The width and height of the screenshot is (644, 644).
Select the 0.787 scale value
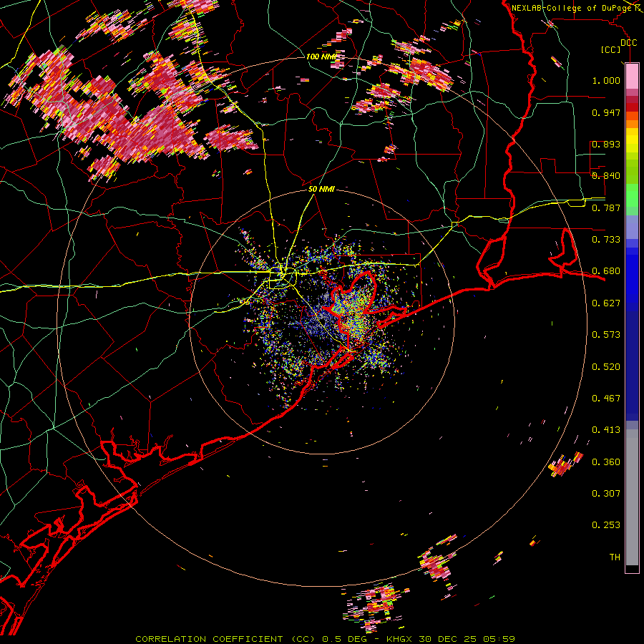(x=606, y=208)
